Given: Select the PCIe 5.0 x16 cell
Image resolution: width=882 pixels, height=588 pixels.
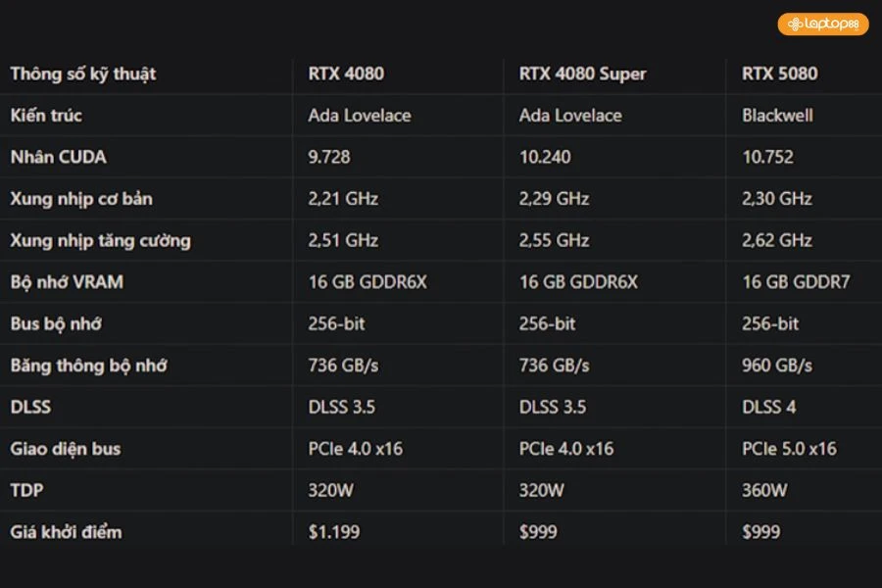Looking at the screenshot, I should point(790,449).
